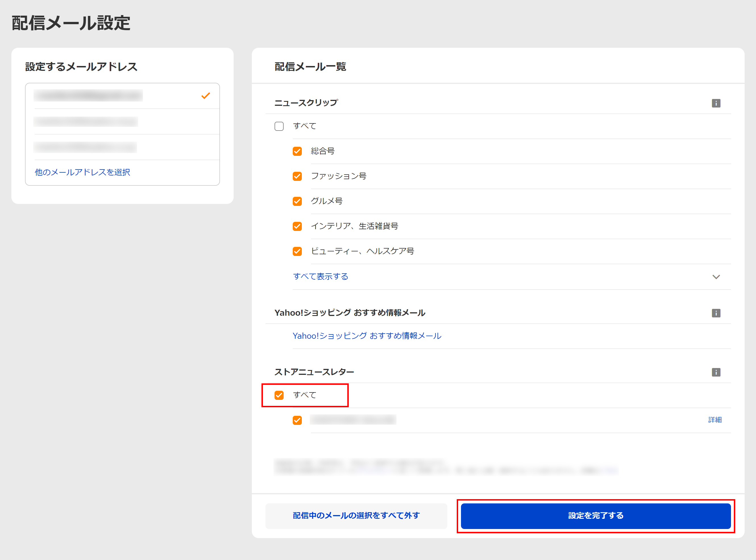
Task: Click 他のメールアドレスを選択 link
Action: (82, 172)
